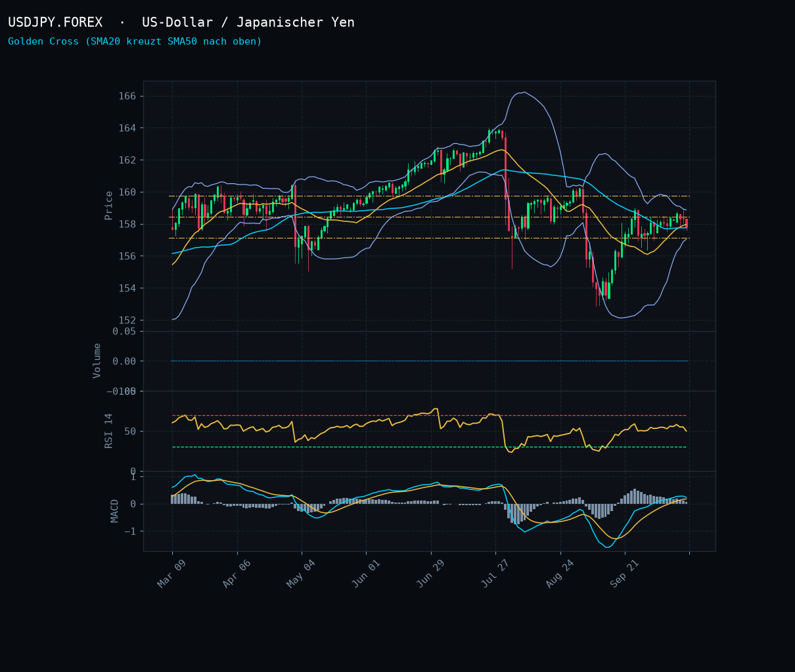795x672 pixels.
Task: Click the 164 price tick label
Action: [127, 128]
